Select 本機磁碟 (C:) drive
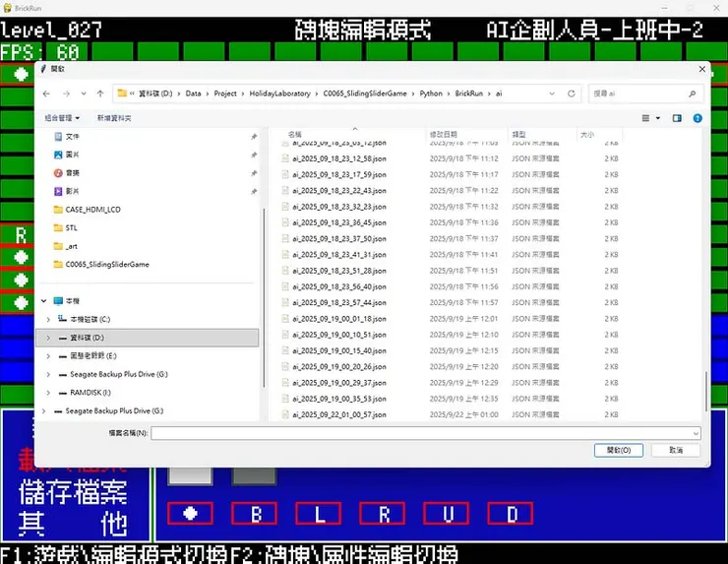Image resolution: width=728 pixels, height=564 pixels. [x=91, y=319]
